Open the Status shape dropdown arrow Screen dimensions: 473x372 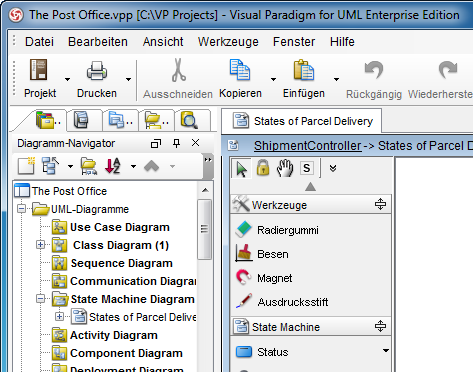(386, 351)
